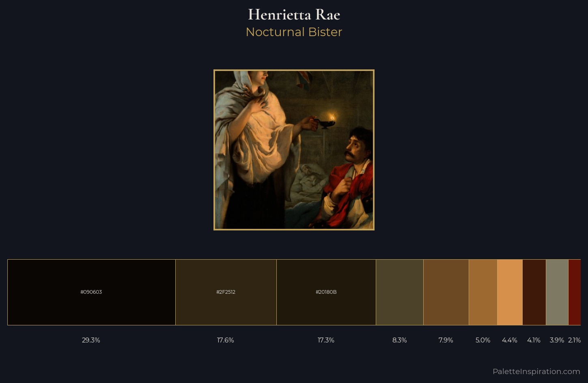This screenshot has height=383, width=588.
Task: Click the 4.1% percentage label
Action: [534, 340]
